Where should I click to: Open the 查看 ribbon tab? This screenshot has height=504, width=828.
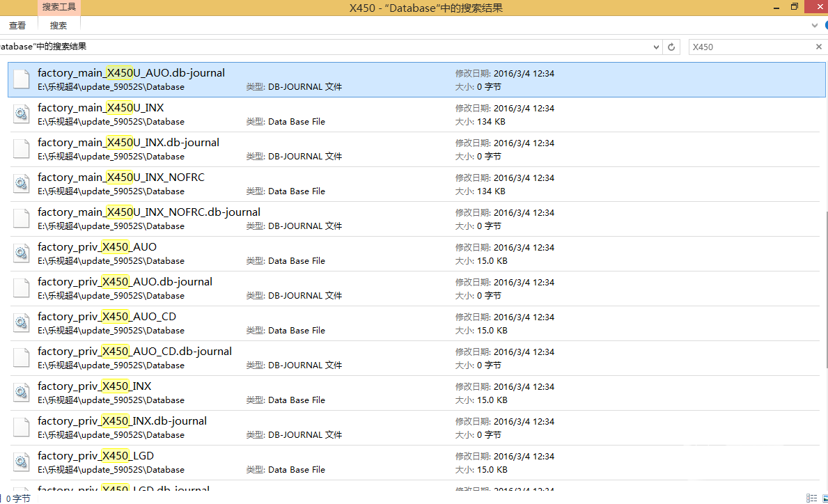pyautogui.click(x=17, y=25)
